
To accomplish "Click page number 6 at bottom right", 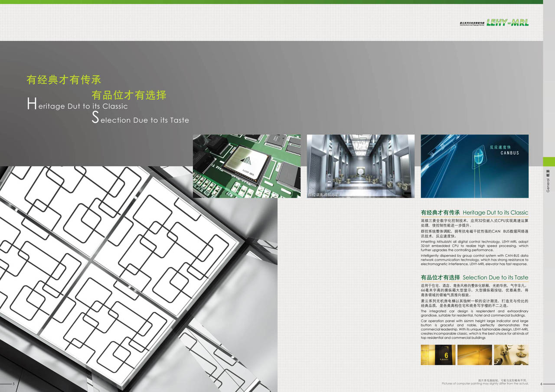I will [x=542, y=384].
